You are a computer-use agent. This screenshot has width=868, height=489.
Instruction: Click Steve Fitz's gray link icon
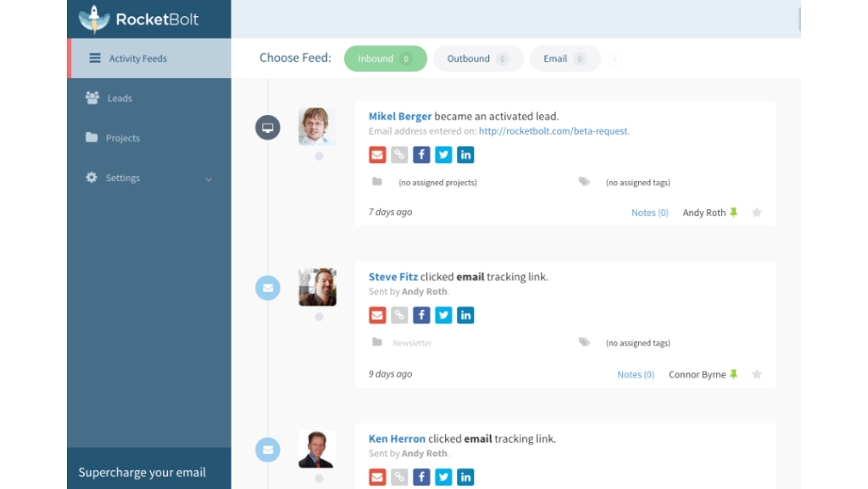click(399, 315)
